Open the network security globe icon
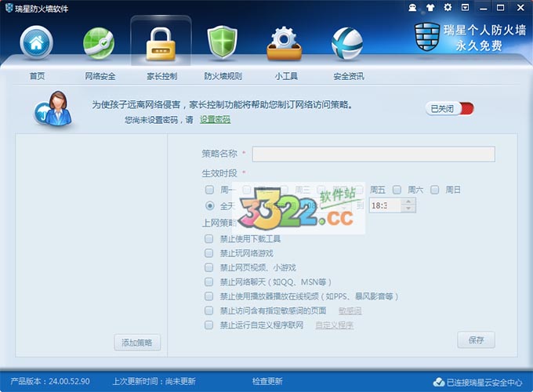 (99, 44)
